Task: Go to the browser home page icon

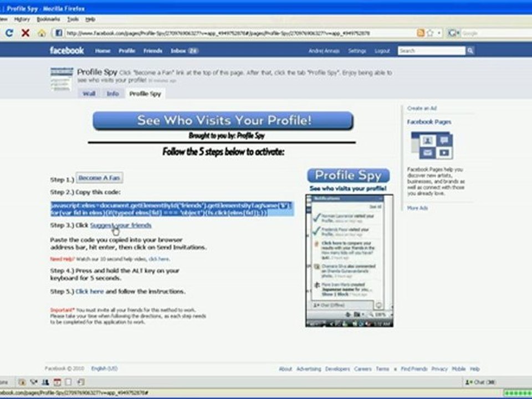Action: click(42, 33)
